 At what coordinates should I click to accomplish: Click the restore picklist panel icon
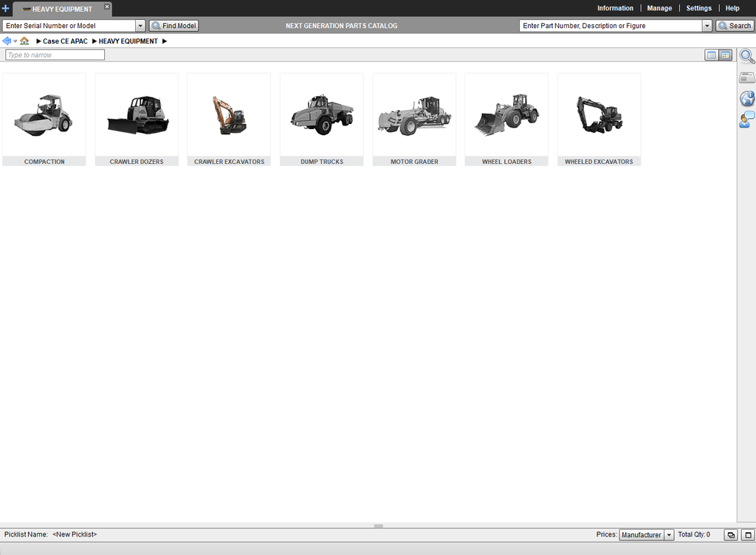pyautogui.click(x=730, y=535)
